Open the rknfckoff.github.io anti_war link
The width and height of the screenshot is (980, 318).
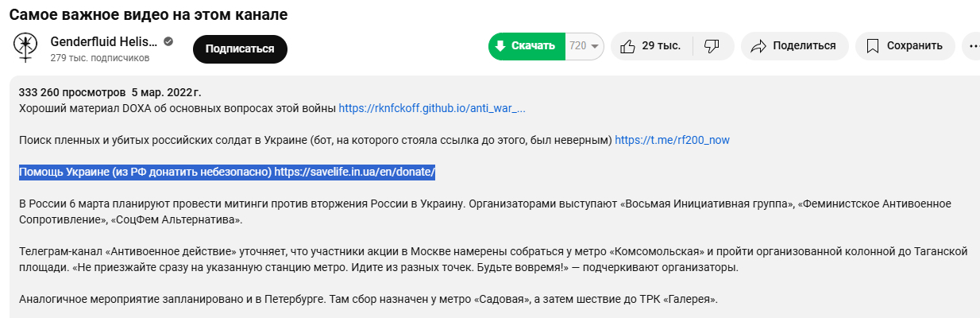tap(432, 108)
